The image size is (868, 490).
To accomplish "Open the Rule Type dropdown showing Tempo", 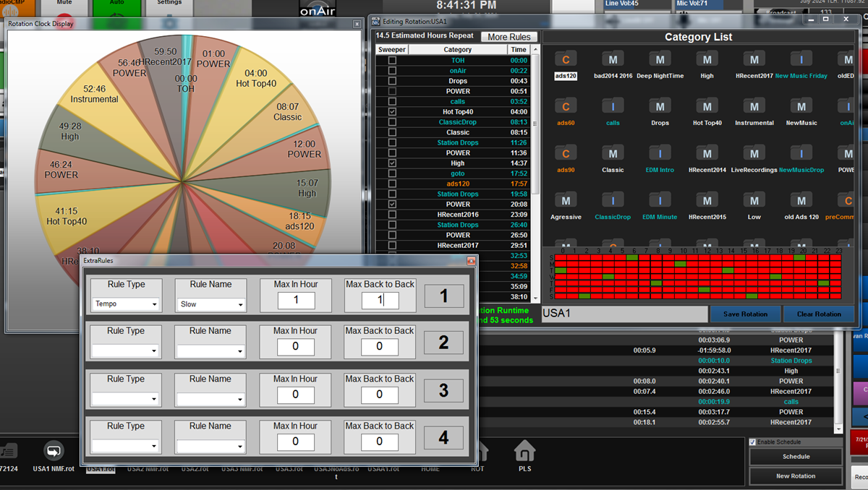I will (x=125, y=304).
